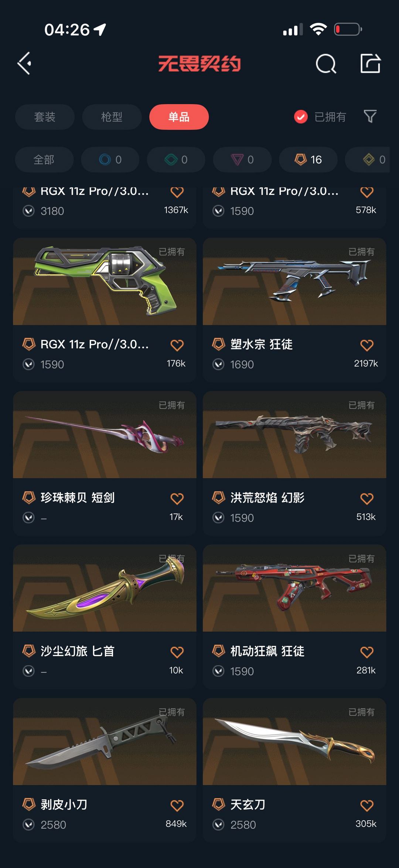The width and height of the screenshot is (399, 868).
Task: Select the purple triangle tier filter
Action: 242,160
